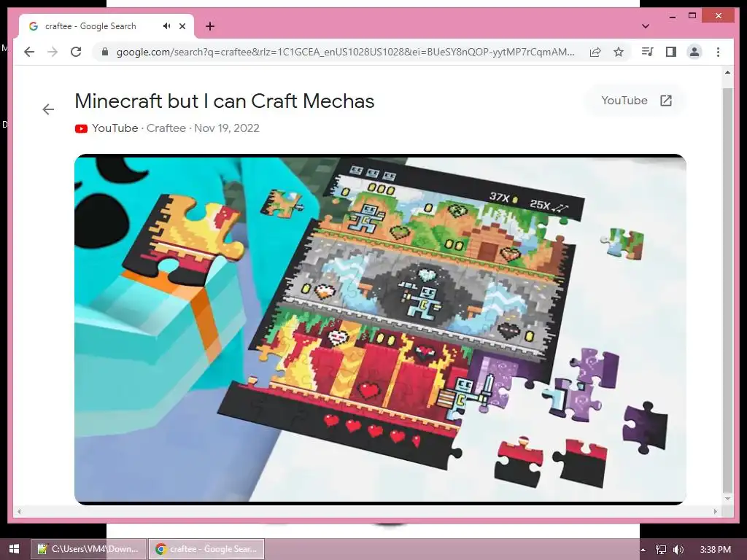Click the red YouTube logo icon
747x560 pixels.
[81, 128]
